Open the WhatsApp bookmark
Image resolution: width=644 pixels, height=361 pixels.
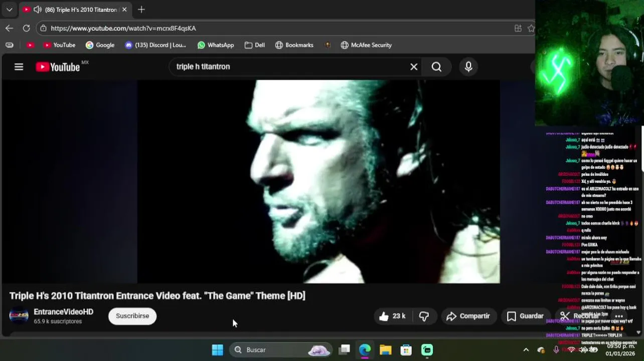pyautogui.click(x=216, y=45)
